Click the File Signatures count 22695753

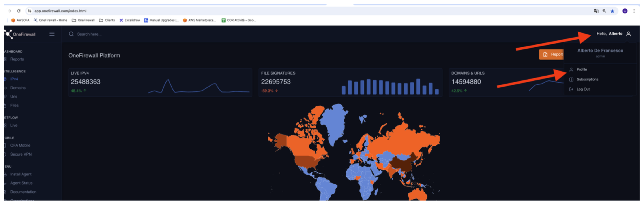(276, 82)
